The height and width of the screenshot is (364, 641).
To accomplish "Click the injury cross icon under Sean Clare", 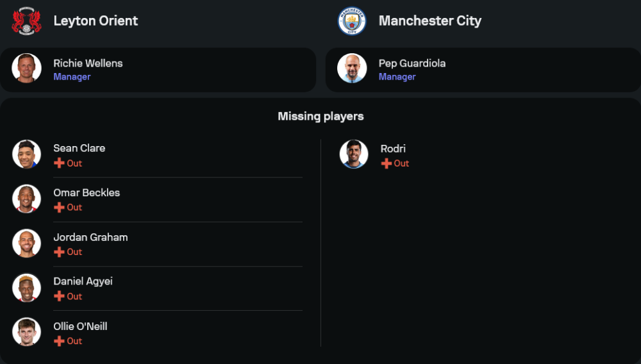I will click(x=59, y=163).
